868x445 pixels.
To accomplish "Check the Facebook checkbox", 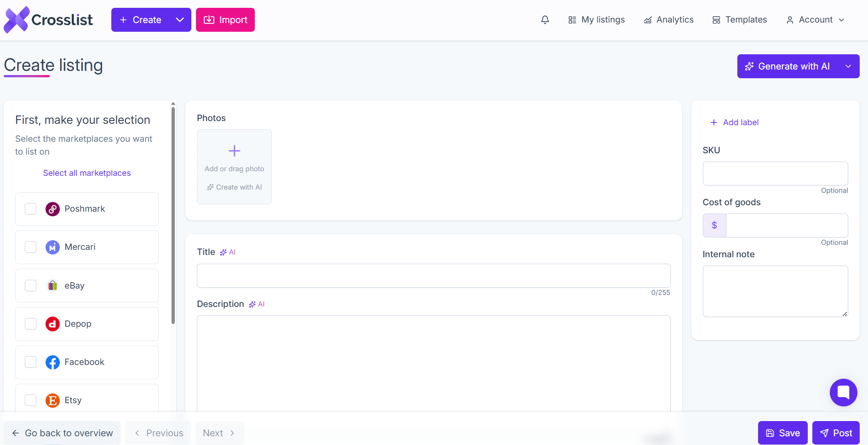I will coord(31,362).
